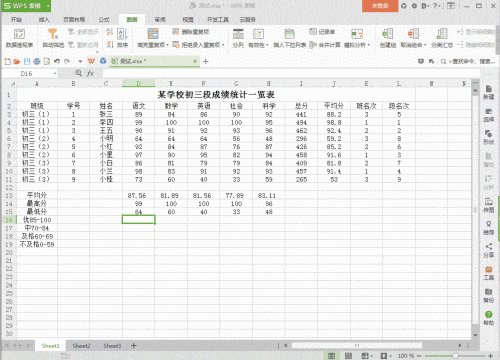The width and height of the screenshot is (500, 360).
Task: Click the Redo arrow icon
Action: coord(67,61)
